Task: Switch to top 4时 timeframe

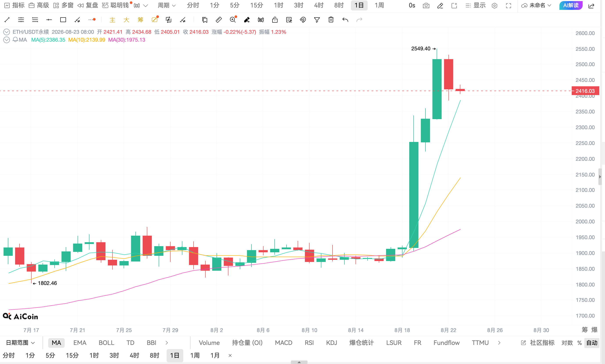Action: pos(319,5)
